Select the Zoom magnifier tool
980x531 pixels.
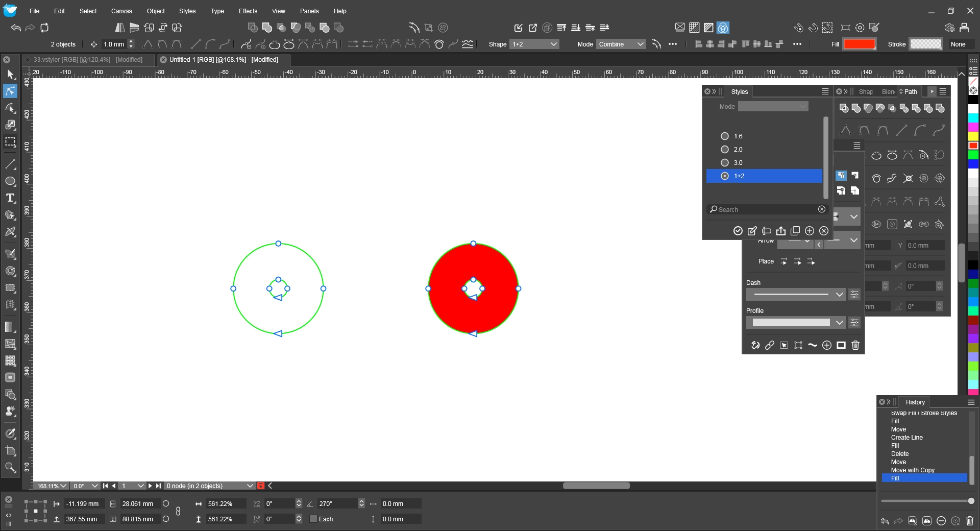pos(10,467)
